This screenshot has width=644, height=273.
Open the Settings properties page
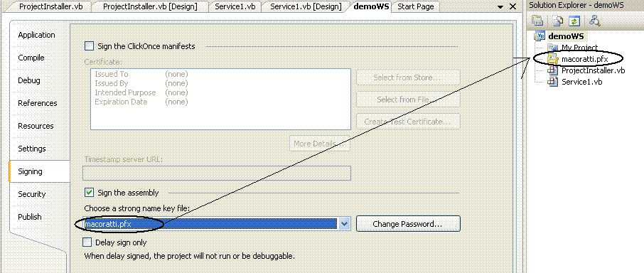31,149
